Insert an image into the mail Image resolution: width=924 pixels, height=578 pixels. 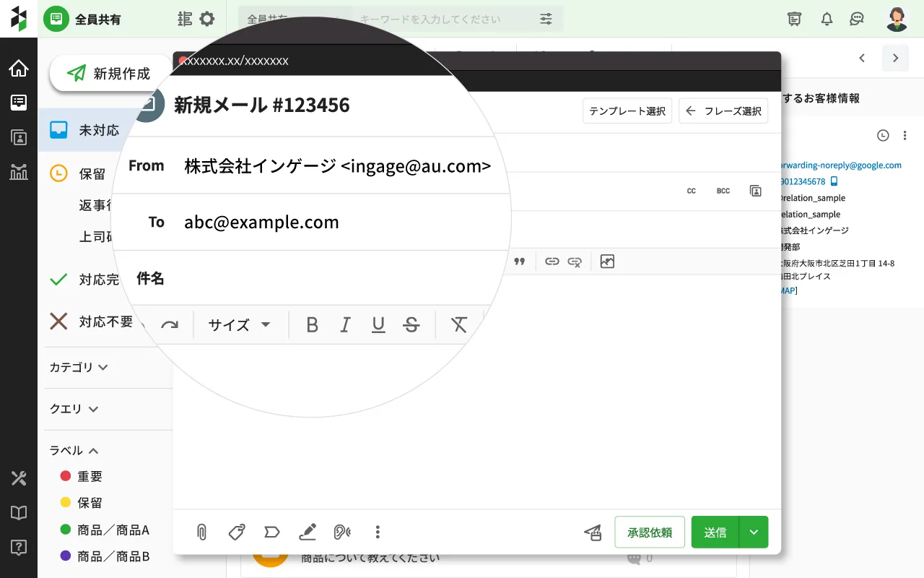tap(607, 262)
